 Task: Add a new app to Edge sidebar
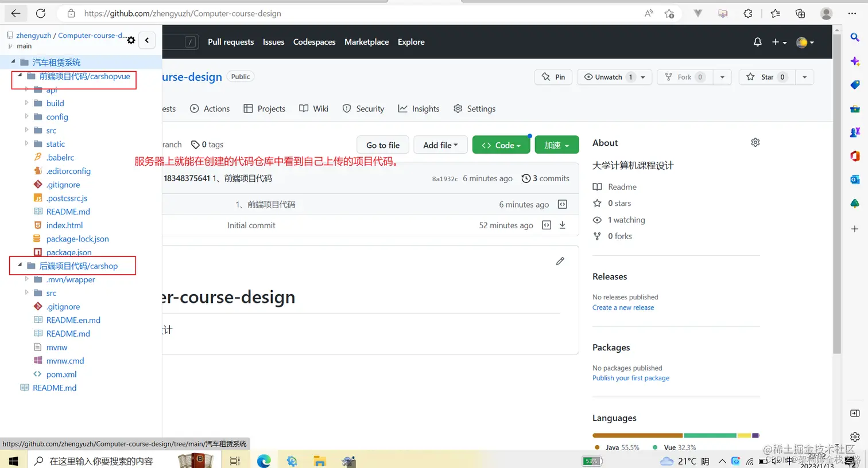pyautogui.click(x=855, y=229)
